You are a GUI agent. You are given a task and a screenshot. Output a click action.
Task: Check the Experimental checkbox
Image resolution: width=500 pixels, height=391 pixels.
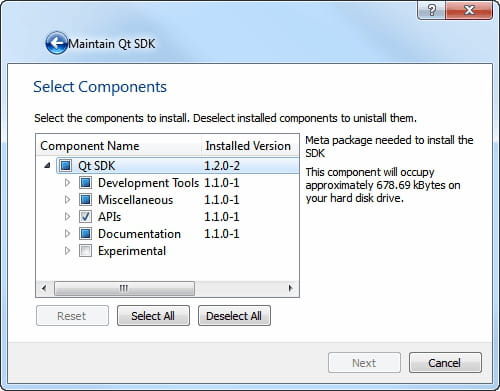coord(85,251)
